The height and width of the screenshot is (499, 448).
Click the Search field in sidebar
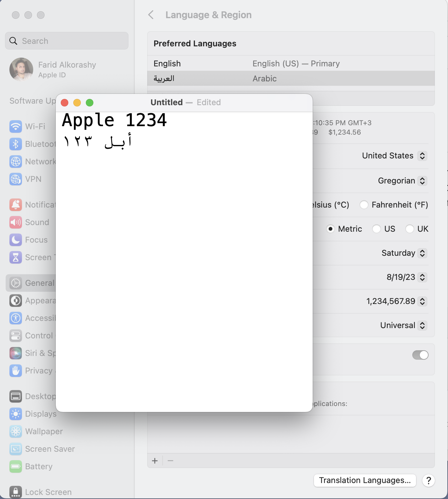tap(67, 41)
